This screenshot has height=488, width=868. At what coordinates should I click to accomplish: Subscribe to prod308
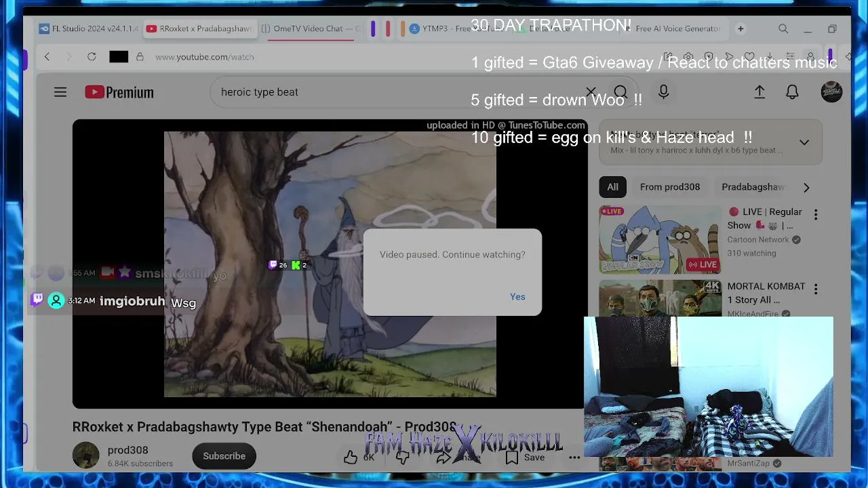coord(224,456)
